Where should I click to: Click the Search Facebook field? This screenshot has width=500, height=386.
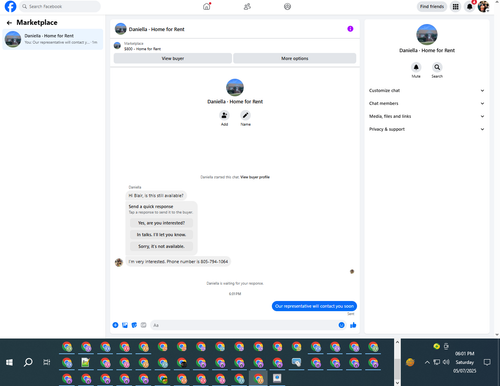(x=60, y=6)
